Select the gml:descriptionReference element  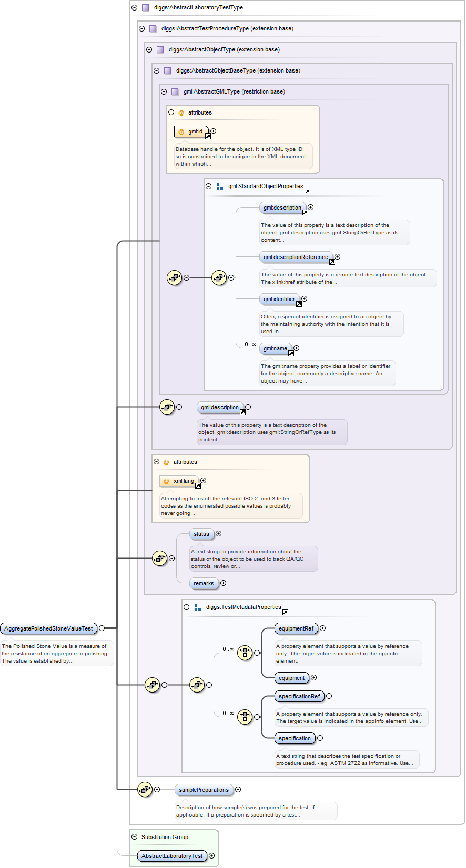point(296,257)
